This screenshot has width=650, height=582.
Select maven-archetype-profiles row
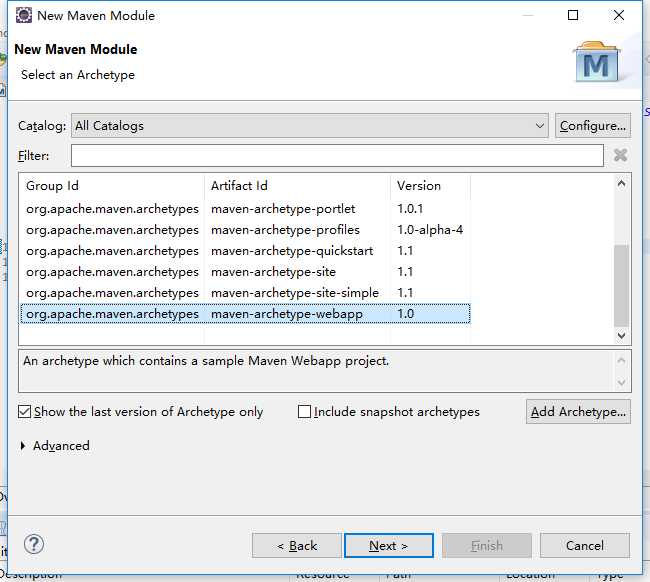click(x=245, y=230)
